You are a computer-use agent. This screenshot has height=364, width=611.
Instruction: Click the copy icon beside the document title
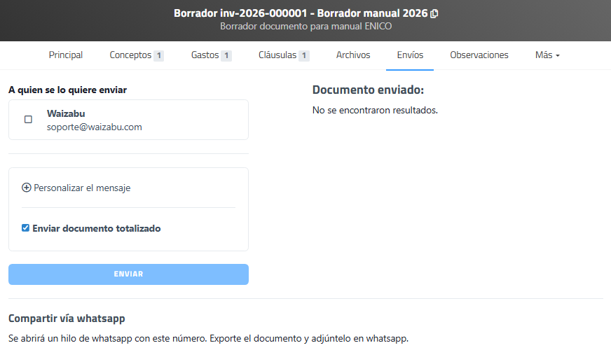point(434,14)
